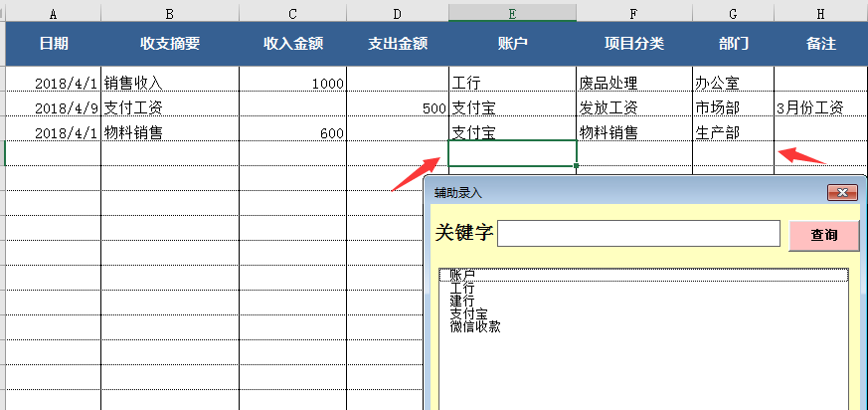
Task: Select column B header
Action: pyautogui.click(x=170, y=14)
